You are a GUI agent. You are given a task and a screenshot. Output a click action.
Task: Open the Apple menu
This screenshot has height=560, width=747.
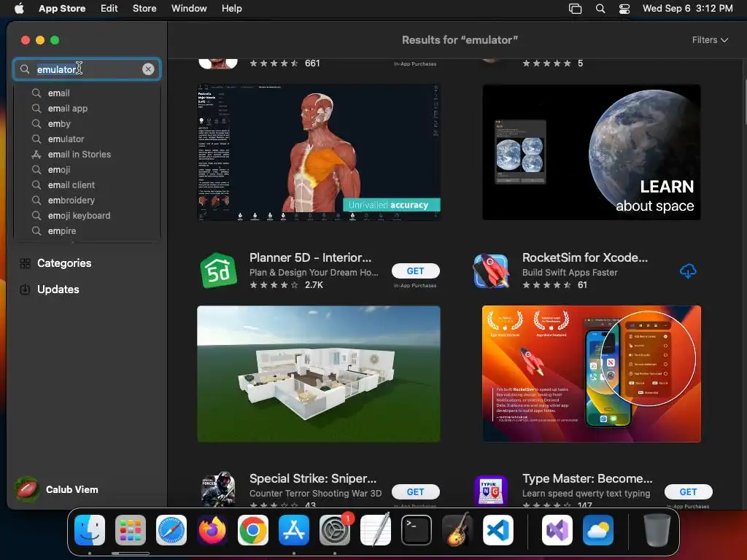[x=19, y=8]
